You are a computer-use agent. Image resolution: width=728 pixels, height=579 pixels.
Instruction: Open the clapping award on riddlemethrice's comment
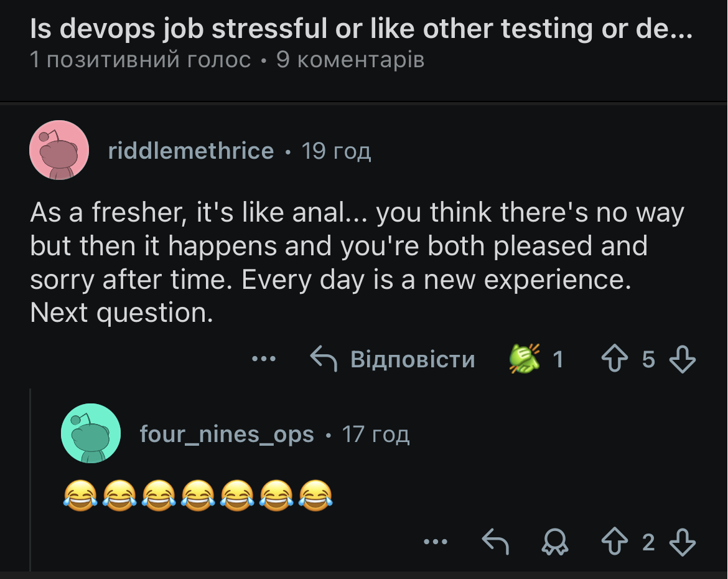click(525, 359)
